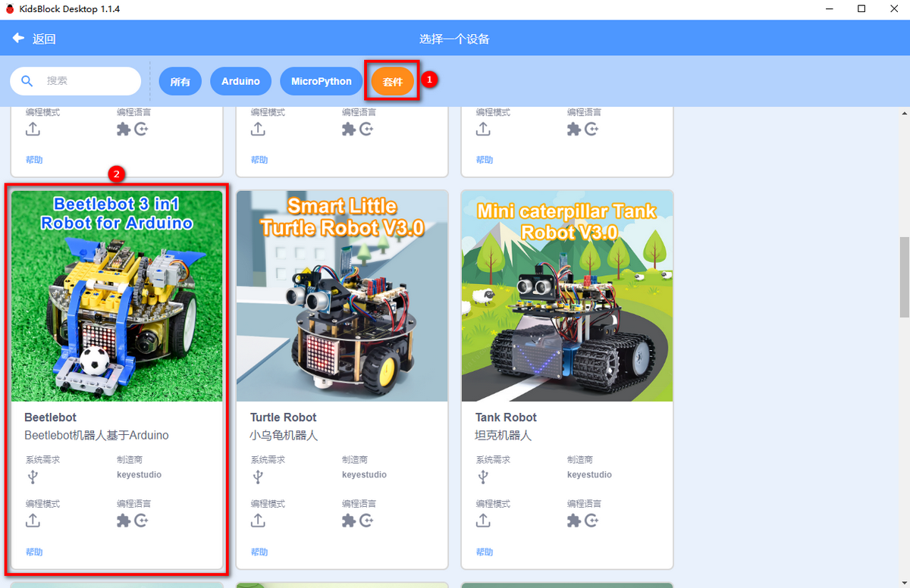Screen dimensions: 910x588
Task: Click 编程语言 label on Turtle Robot card
Action: [x=359, y=504]
